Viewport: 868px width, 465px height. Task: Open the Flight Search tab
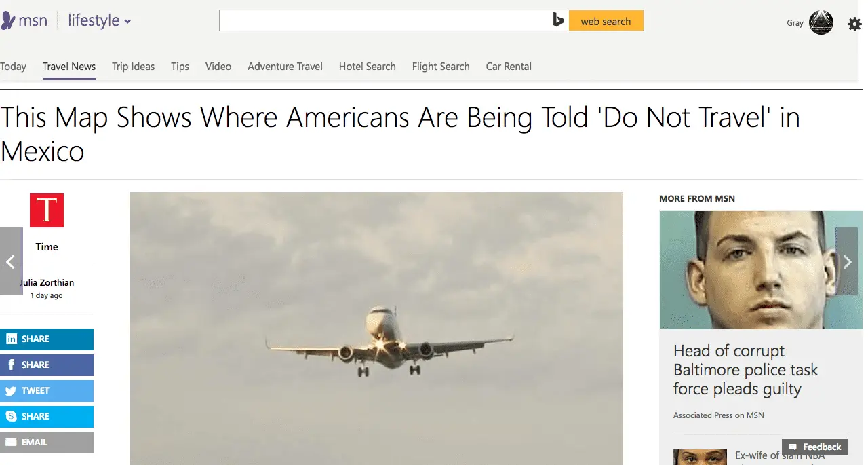tap(441, 67)
